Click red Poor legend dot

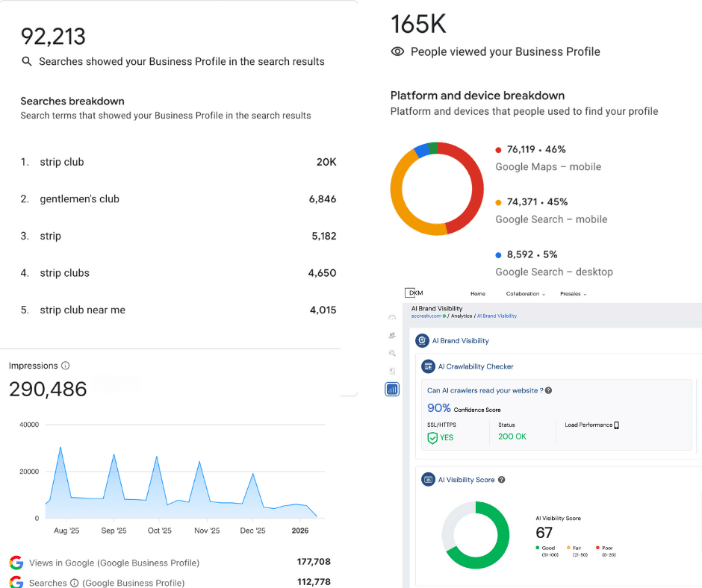pyautogui.click(x=597, y=547)
